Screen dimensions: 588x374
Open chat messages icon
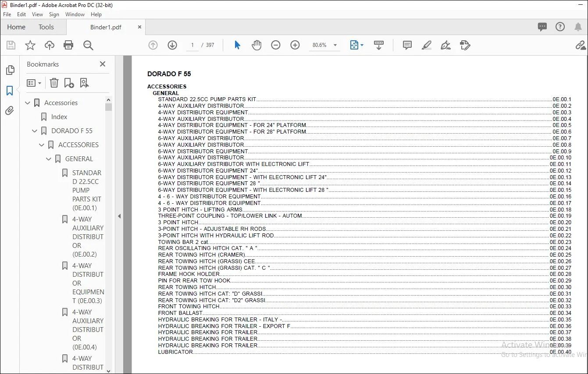(542, 27)
